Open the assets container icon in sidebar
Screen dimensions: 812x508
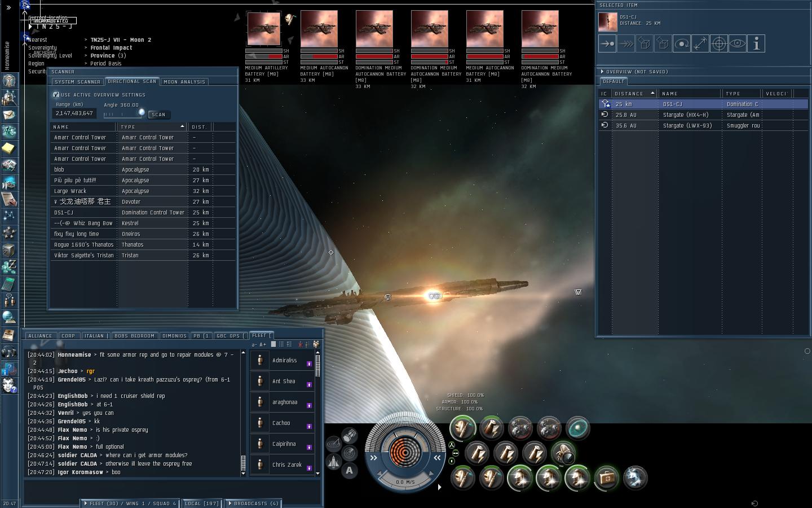[x=9, y=250]
